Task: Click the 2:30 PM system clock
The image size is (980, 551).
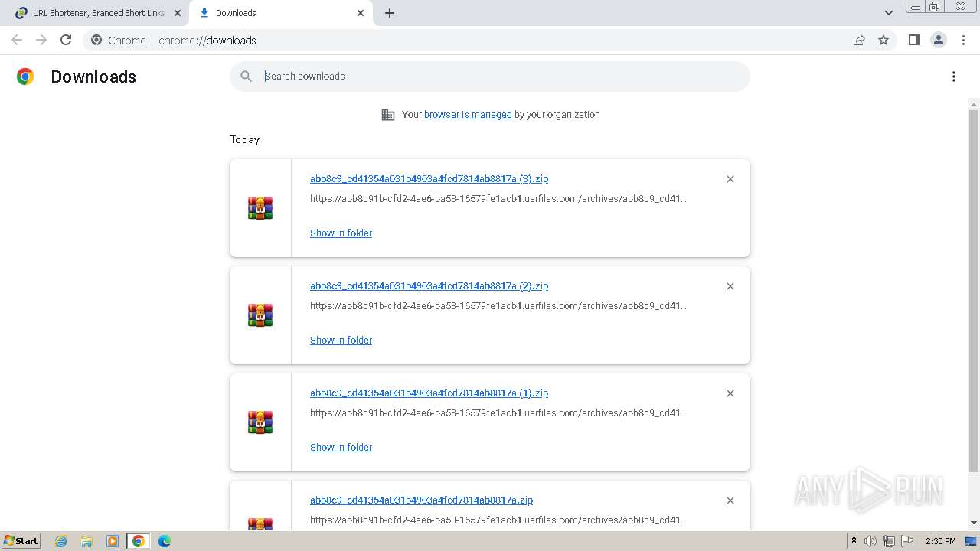Action: pyautogui.click(x=941, y=541)
